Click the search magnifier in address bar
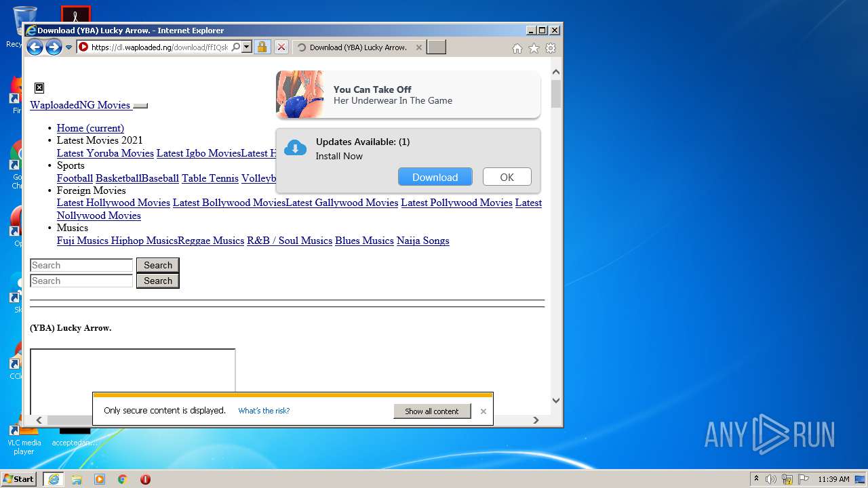The height and width of the screenshot is (488, 868). click(235, 47)
